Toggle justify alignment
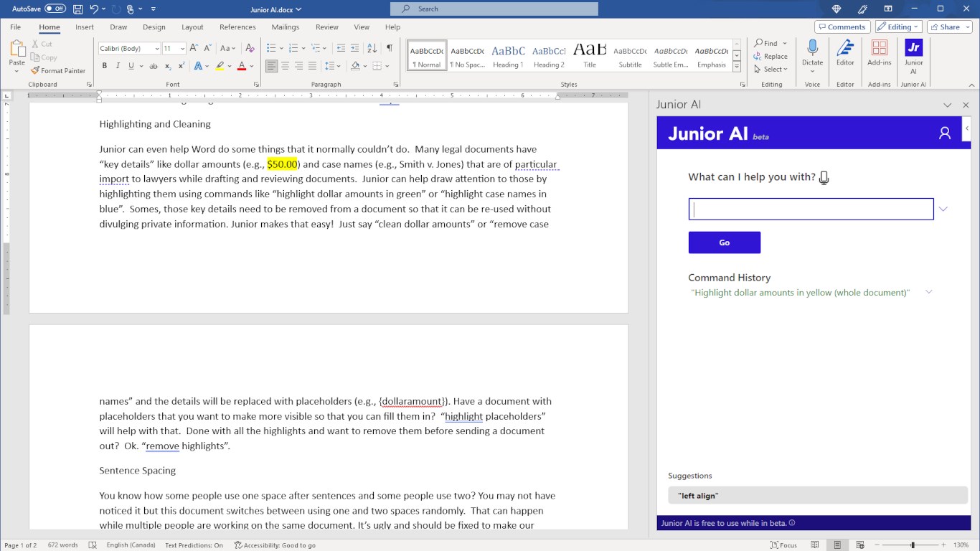 312,66
